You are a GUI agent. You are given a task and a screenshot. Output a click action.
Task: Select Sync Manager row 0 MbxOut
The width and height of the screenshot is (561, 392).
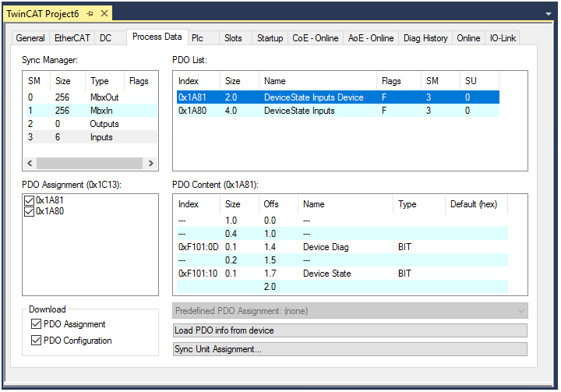tap(92, 97)
